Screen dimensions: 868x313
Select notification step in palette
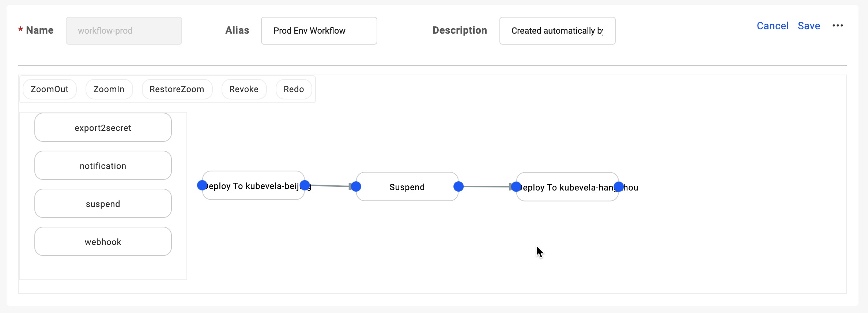[x=103, y=166]
